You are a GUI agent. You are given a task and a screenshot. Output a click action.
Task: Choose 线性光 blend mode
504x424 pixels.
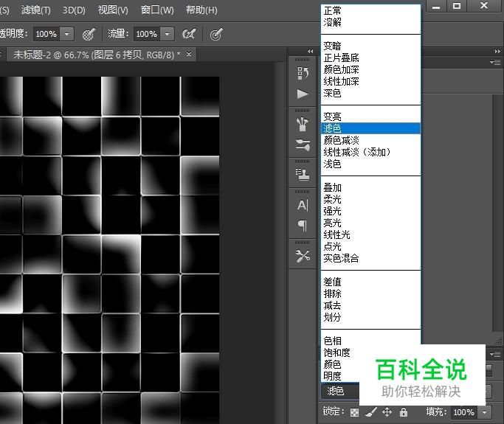(370, 234)
